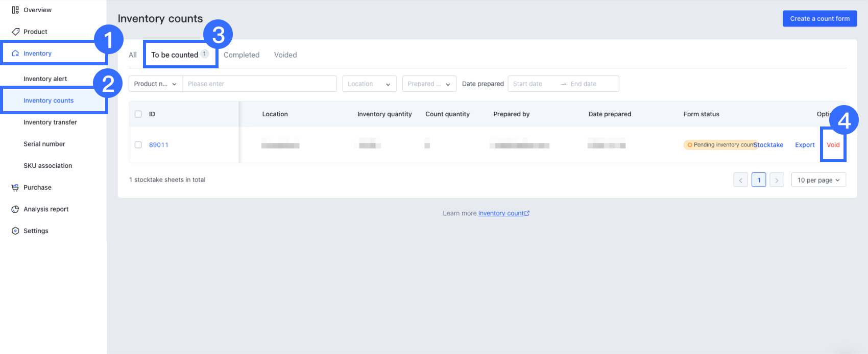This screenshot has width=868, height=354.
Task: Click the Start date input field
Action: 534,84
